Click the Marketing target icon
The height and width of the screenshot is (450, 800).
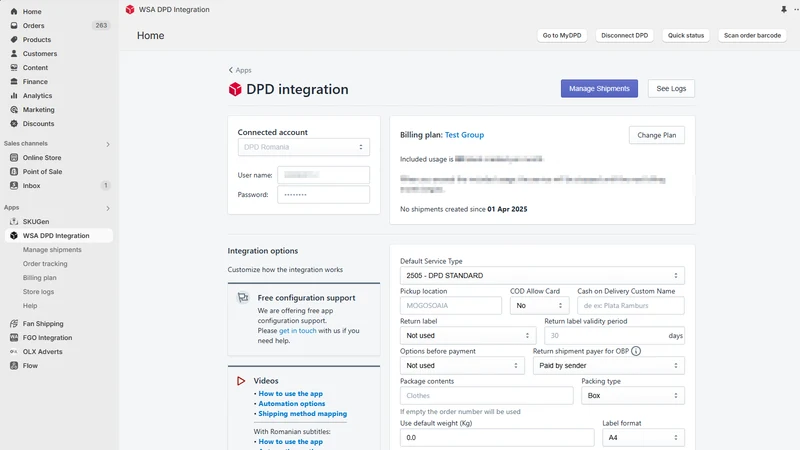coord(14,110)
